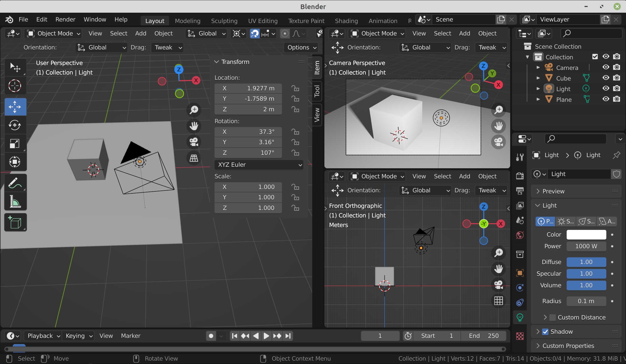626x364 pixels.
Task: Click the light Color swatch
Action: click(586, 235)
